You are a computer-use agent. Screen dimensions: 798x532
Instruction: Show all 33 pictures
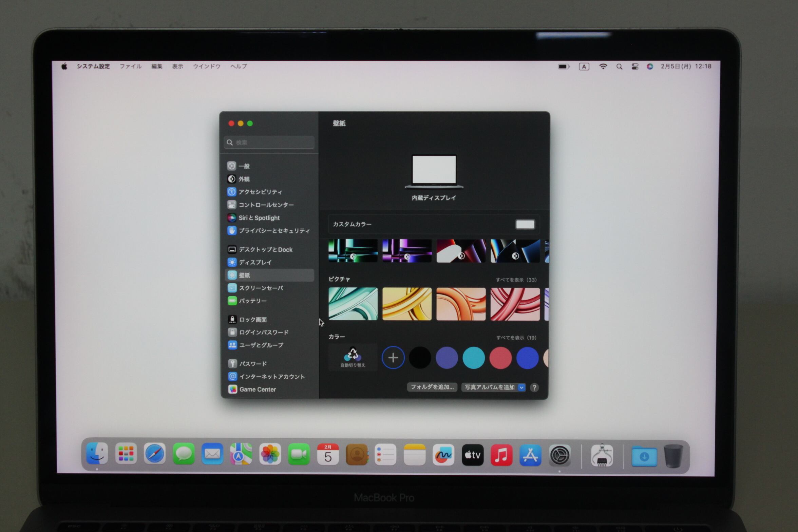516,280
